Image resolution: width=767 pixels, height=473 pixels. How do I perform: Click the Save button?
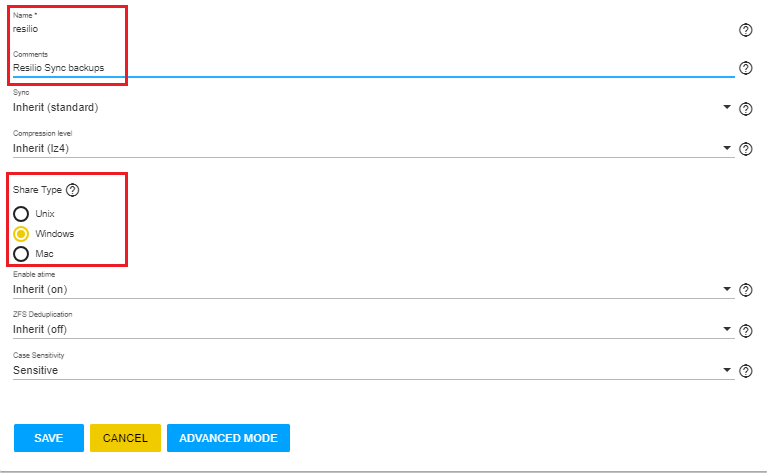click(48, 438)
